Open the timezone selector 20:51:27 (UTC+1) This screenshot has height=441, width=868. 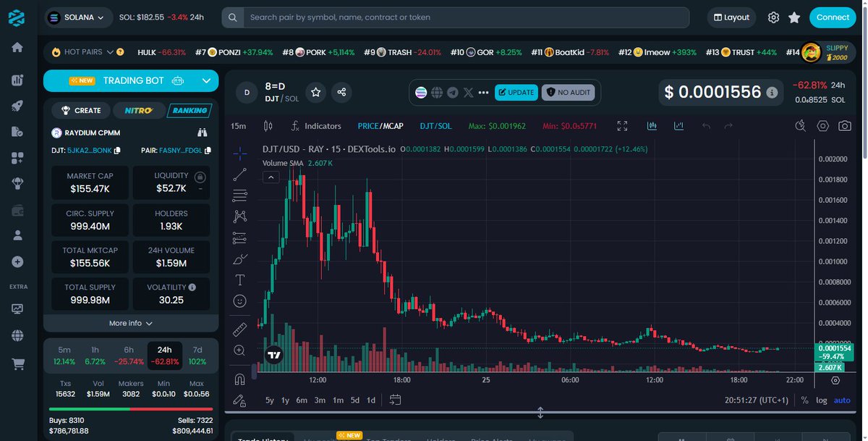[x=757, y=400]
